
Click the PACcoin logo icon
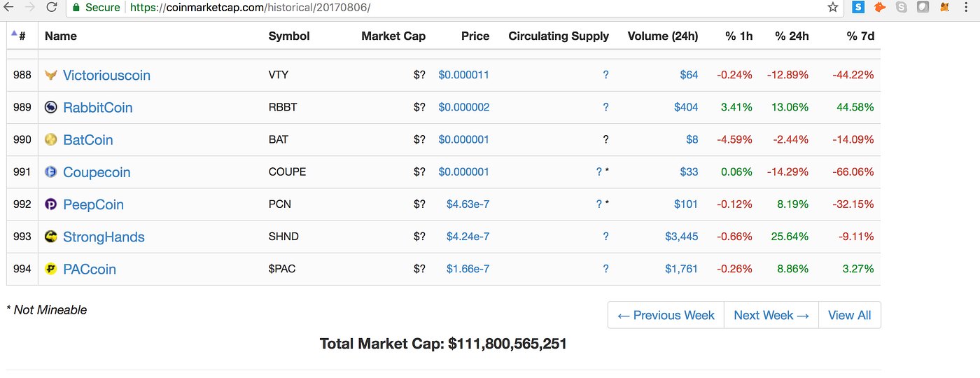50,268
